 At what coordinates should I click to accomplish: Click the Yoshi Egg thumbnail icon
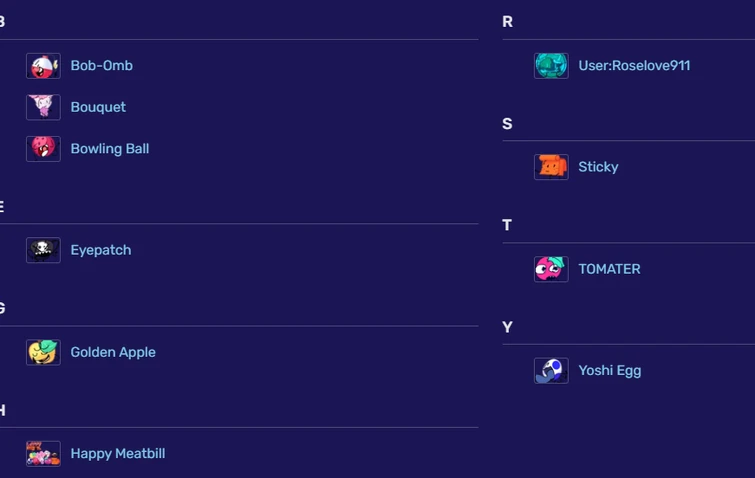pyautogui.click(x=551, y=371)
